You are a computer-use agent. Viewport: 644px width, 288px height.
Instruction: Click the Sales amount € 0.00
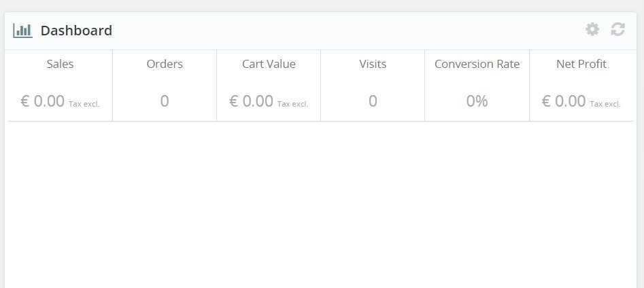(x=42, y=101)
